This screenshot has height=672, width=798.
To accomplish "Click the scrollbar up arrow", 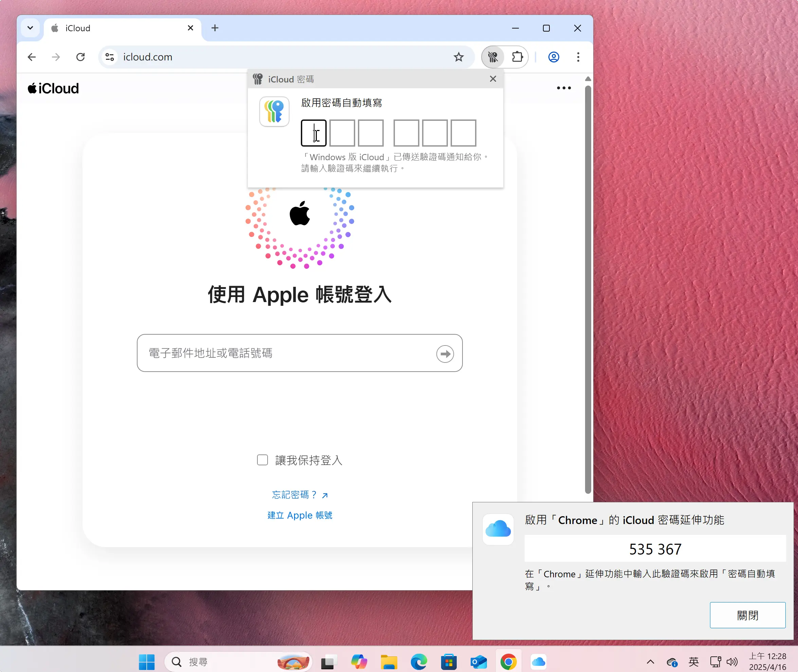I will pos(588,79).
